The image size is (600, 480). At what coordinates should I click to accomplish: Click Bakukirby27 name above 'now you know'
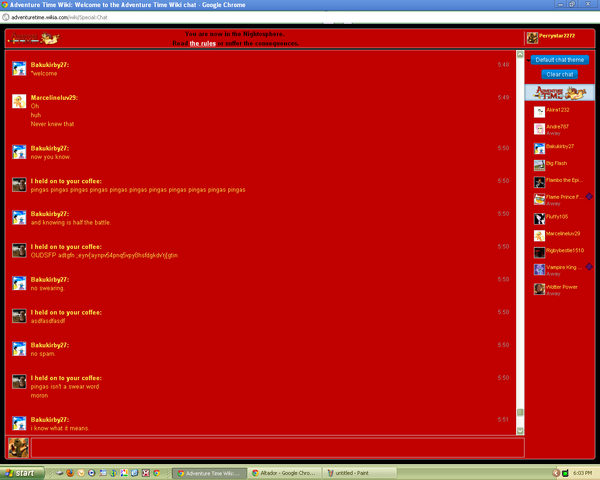[50, 148]
